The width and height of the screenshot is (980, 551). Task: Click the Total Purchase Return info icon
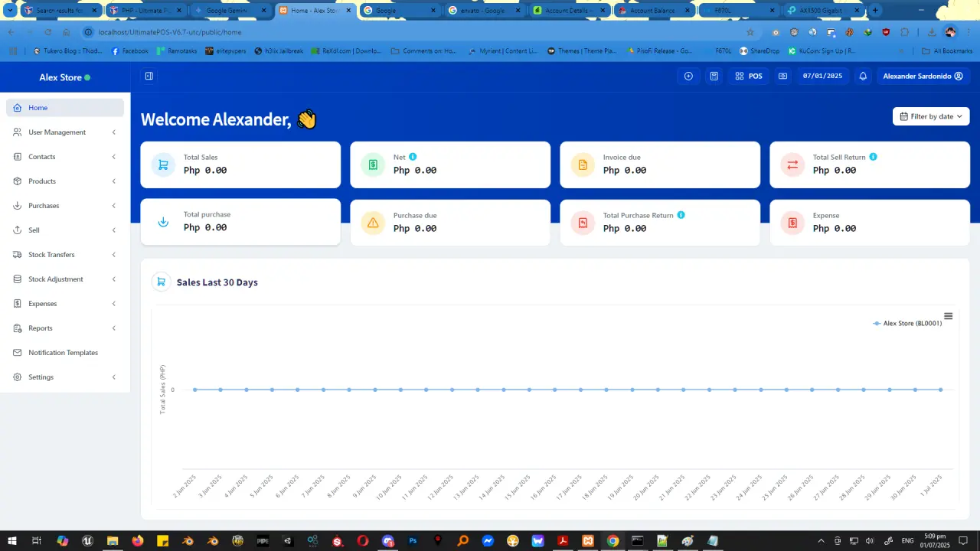(x=681, y=215)
